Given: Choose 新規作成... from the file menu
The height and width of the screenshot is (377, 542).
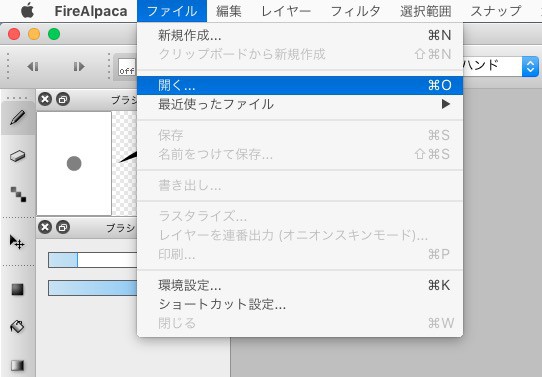Looking at the screenshot, I should pyautogui.click(x=300, y=35).
